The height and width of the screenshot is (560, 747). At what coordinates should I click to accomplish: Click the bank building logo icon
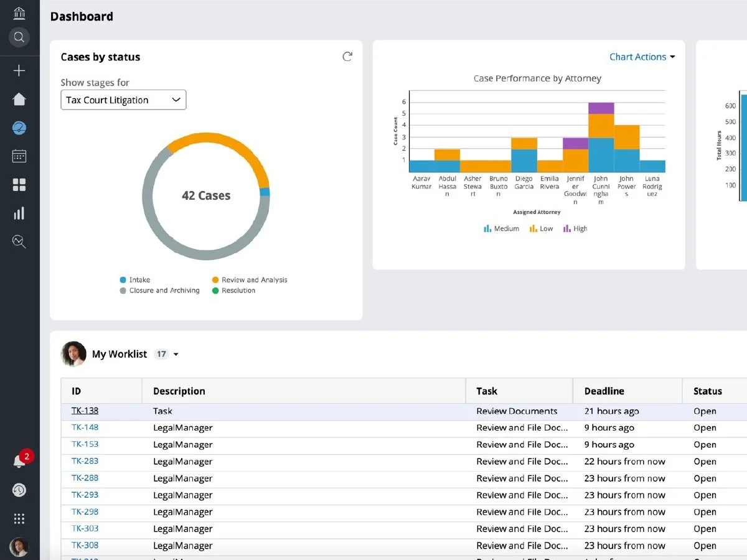(x=19, y=12)
